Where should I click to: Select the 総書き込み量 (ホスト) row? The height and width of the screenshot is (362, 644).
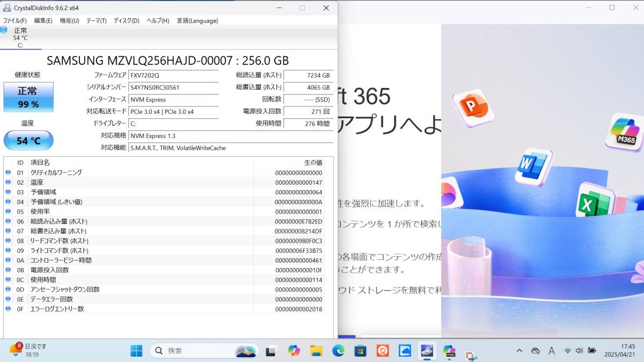tap(164, 231)
